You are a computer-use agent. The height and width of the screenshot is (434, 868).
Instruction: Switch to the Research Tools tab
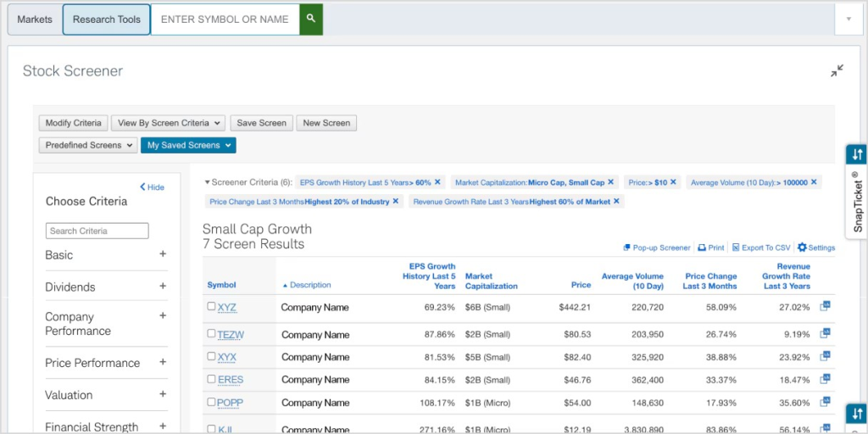coord(106,19)
